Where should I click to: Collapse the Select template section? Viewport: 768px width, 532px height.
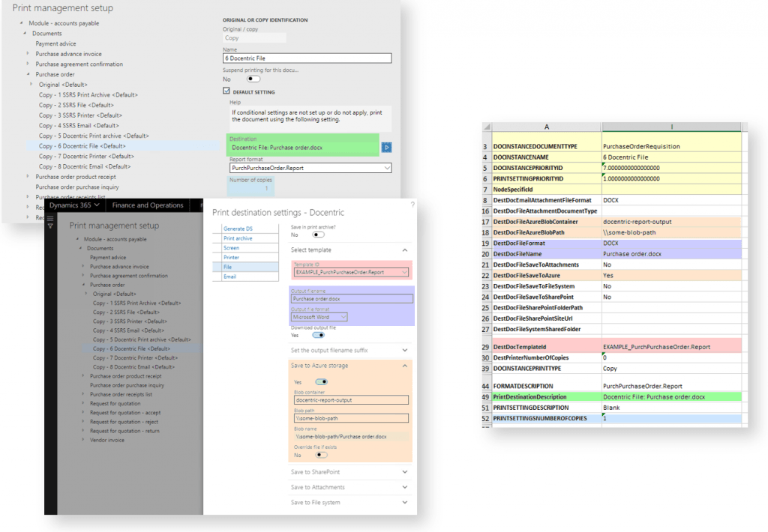(x=405, y=250)
